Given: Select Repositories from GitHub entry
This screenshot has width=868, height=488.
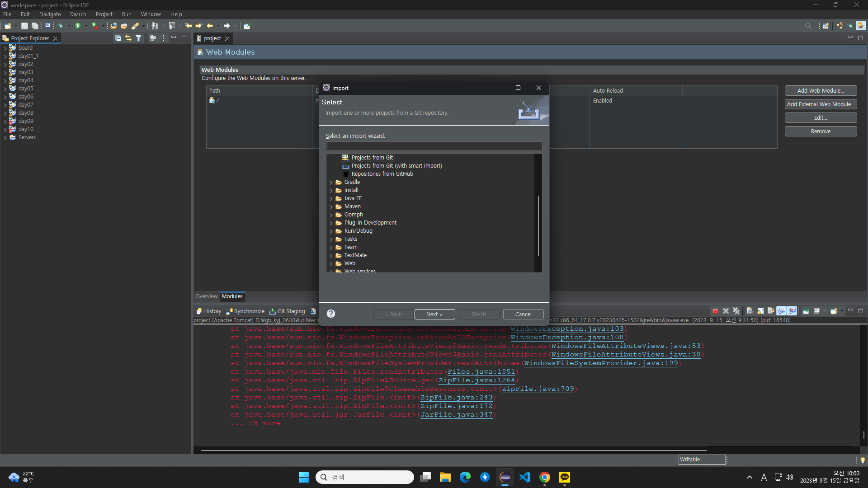Looking at the screenshot, I should [x=382, y=174].
